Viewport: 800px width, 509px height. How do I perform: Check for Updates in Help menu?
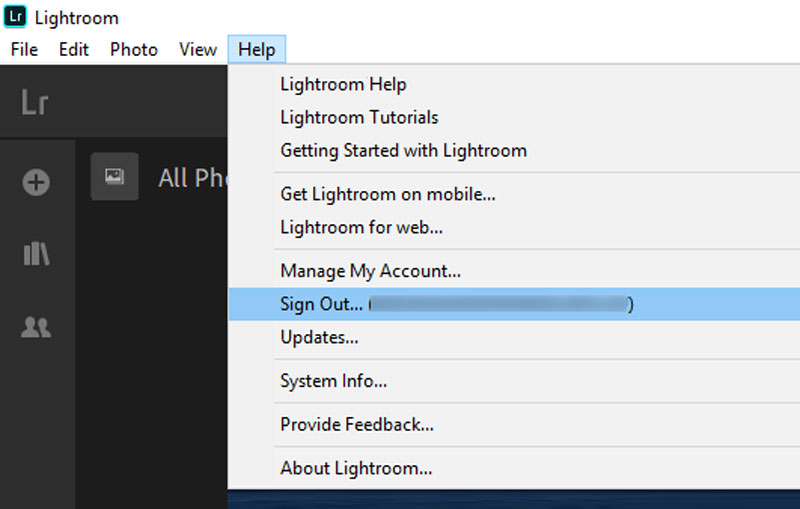tap(514, 337)
